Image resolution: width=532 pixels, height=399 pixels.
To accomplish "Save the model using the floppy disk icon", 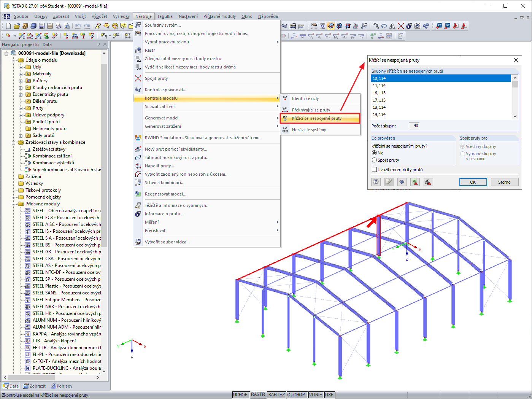I will (41, 26).
